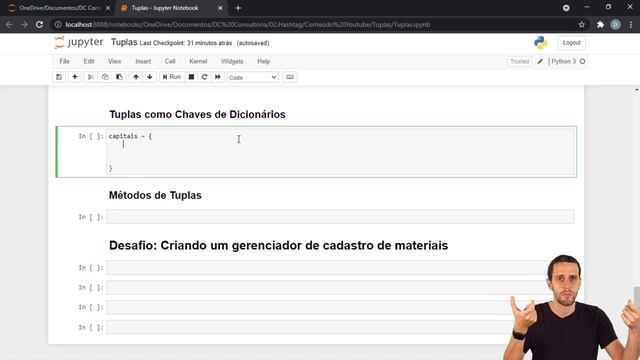Interrupt the kernel with stop icon
Viewport: 640px width, 360px height.
191,77
